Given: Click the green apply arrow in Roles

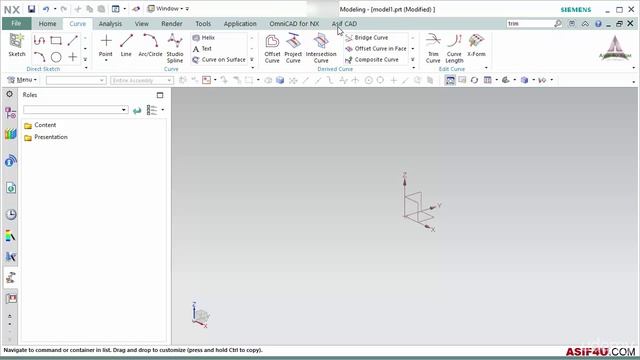Looking at the screenshot, I should click(137, 110).
